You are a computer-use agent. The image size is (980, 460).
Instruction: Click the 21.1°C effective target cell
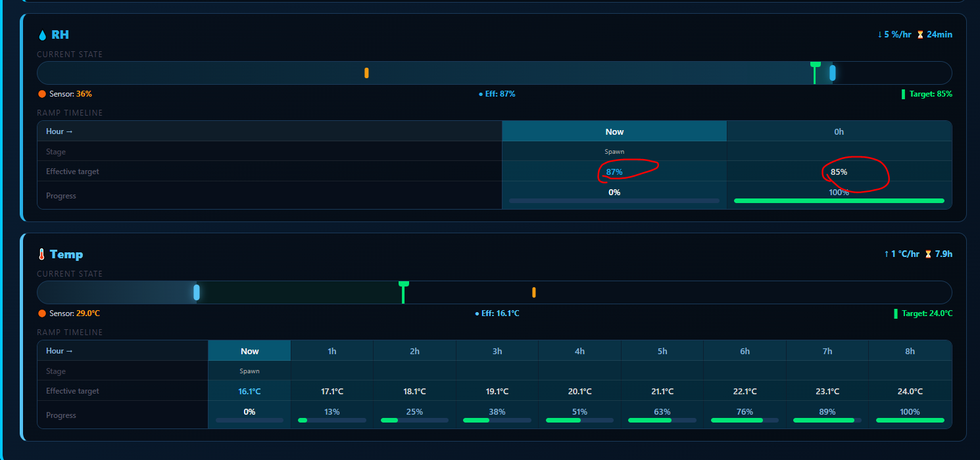[662, 391]
